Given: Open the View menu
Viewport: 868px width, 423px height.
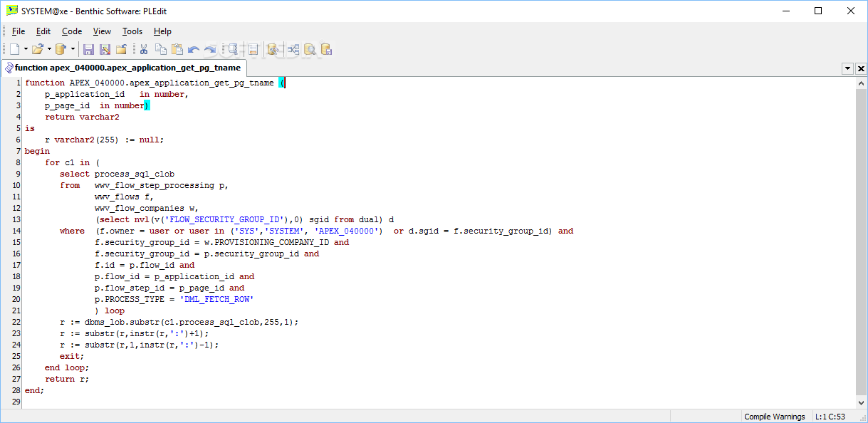Looking at the screenshot, I should (x=103, y=31).
